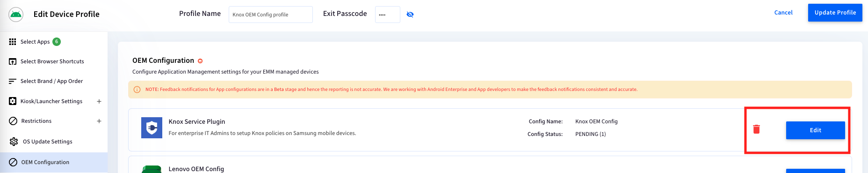Click the Profile Name input field
Screen dimensions: 868x173
point(271,15)
